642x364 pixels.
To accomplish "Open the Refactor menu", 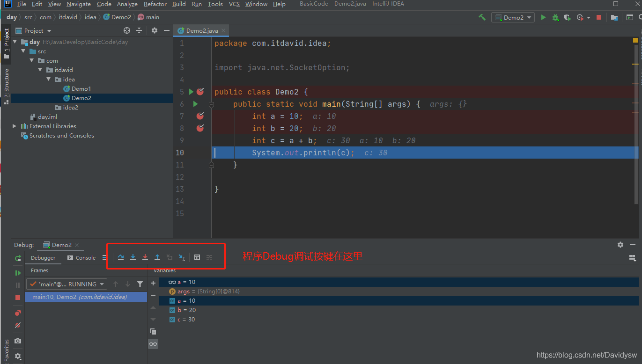I will 155,4.
